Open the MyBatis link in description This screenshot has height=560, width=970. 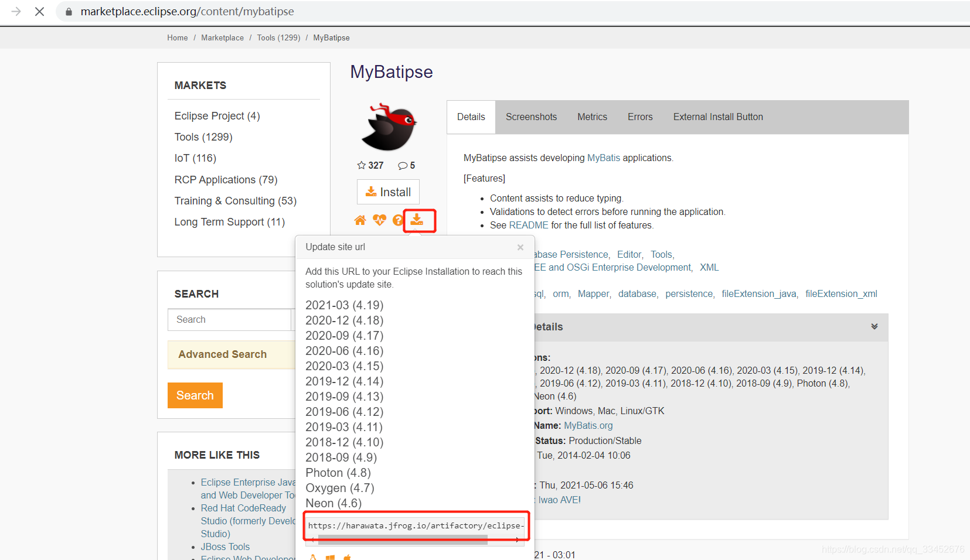click(604, 158)
